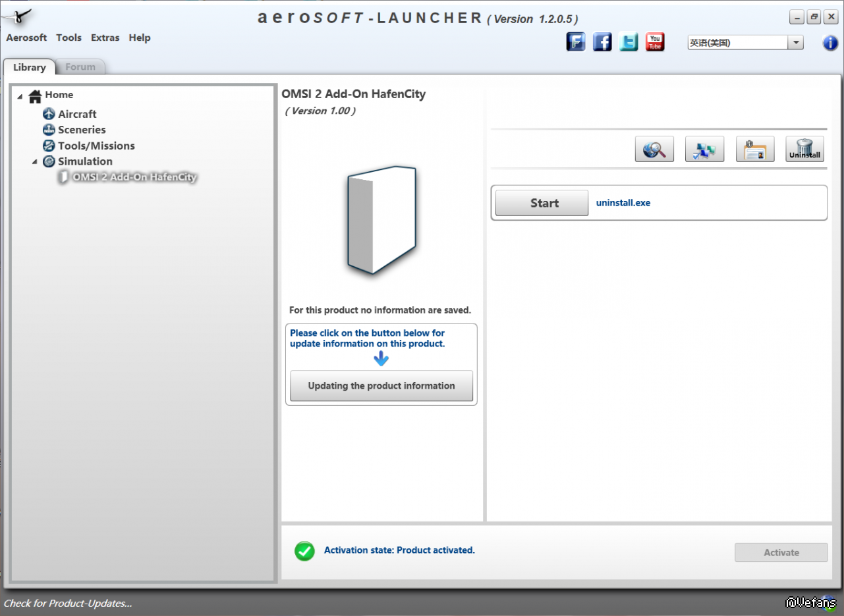Select Home label in the tree
Screen dimensions: 844x616
click(59, 95)
